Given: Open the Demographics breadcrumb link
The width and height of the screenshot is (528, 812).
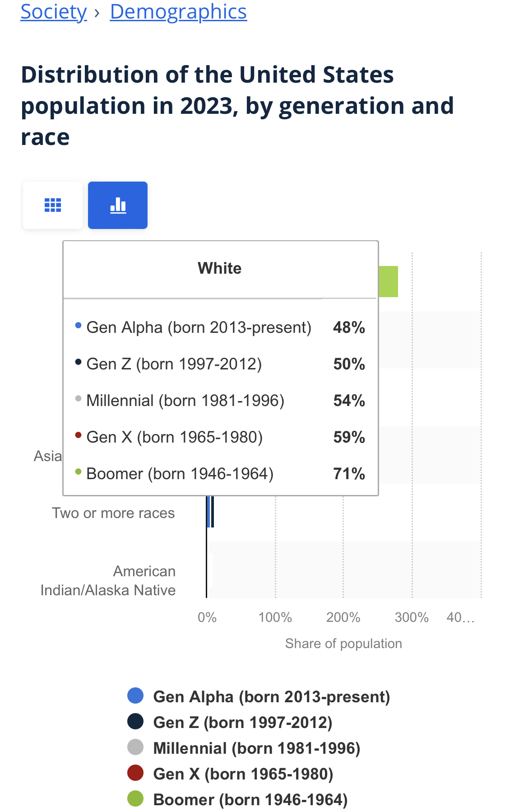Looking at the screenshot, I should [178, 12].
